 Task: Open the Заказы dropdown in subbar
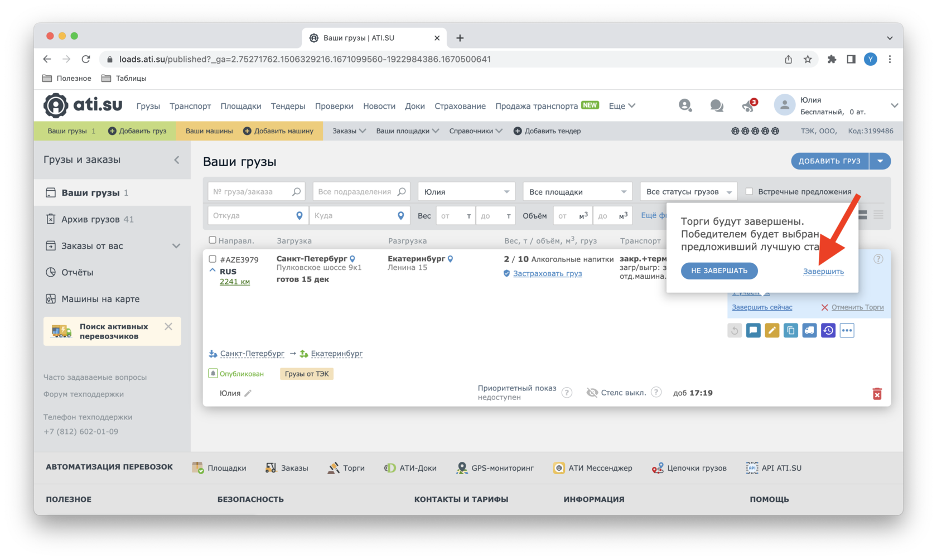[x=349, y=131]
